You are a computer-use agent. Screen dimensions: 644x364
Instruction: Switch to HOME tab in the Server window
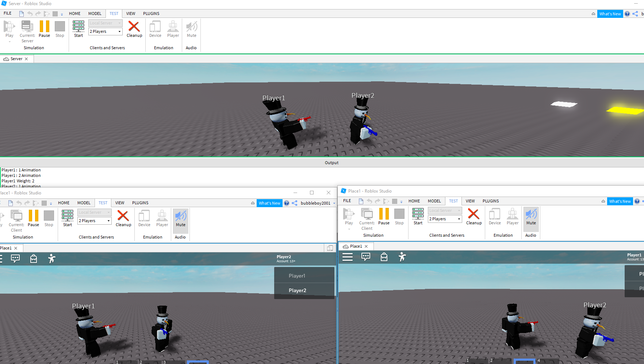point(75,13)
